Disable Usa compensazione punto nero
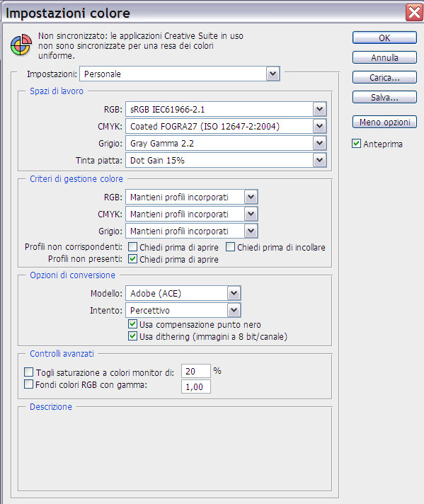The width and height of the screenshot is (424, 504). coord(132,324)
